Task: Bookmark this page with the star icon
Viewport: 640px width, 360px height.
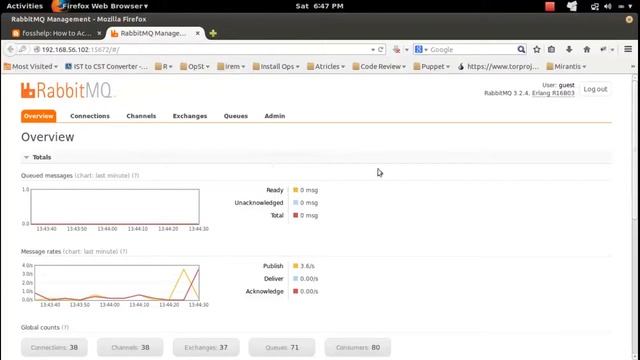Action: pyautogui.click(x=537, y=49)
